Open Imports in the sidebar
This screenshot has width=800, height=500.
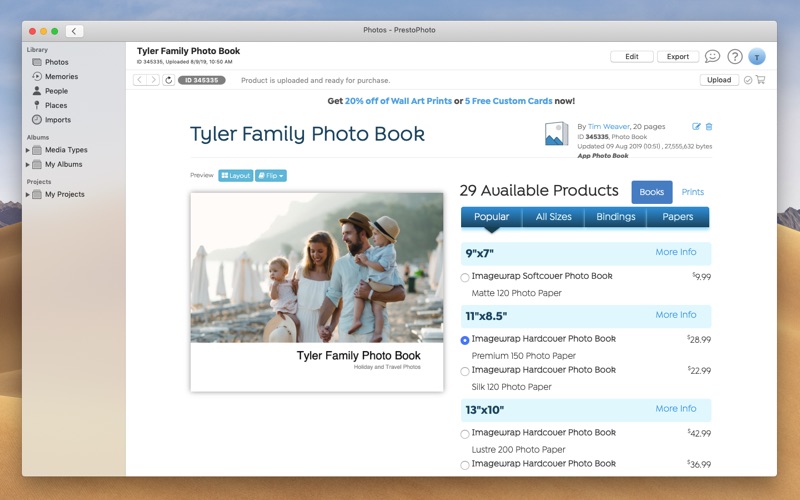pyautogui.click(x=52, y=119)
